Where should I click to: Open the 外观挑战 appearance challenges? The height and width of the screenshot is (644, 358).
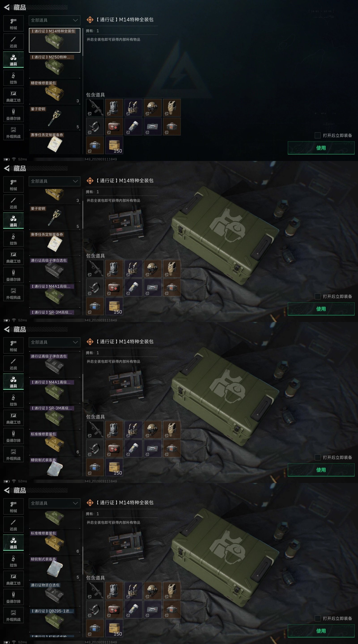click(13, 132)
